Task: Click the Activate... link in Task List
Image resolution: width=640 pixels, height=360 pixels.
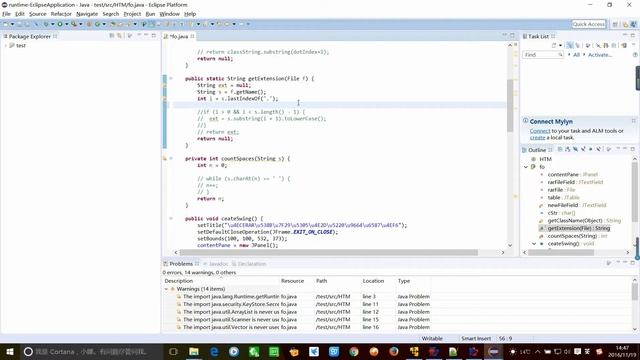Action: point(600,55)
